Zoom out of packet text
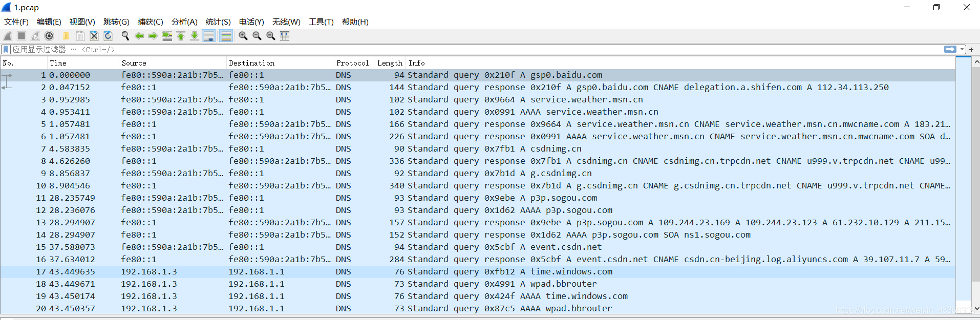This screenshot has height=320, width=980. pyautogui.click(x=257, y=36)
